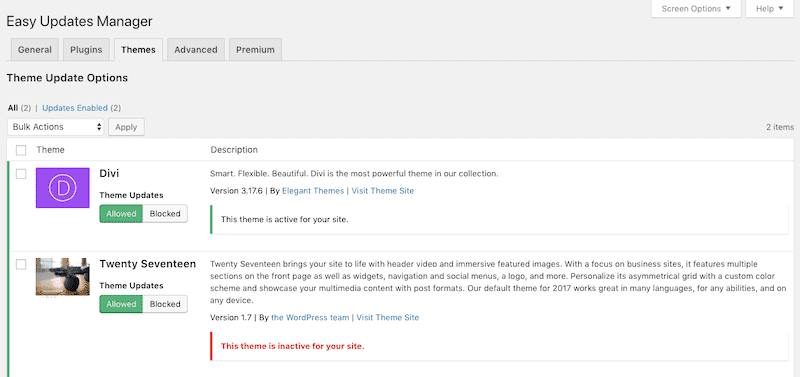Click the Apply button
The height and width of the screenshot is (377, 800).
coord(126,127)
